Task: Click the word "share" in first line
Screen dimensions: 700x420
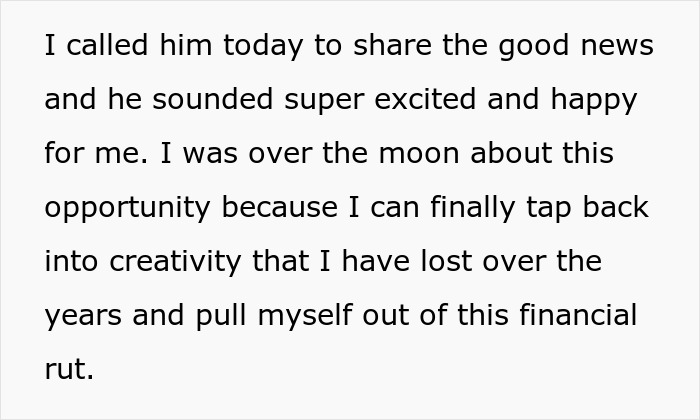Action: [x=392, y=45]
